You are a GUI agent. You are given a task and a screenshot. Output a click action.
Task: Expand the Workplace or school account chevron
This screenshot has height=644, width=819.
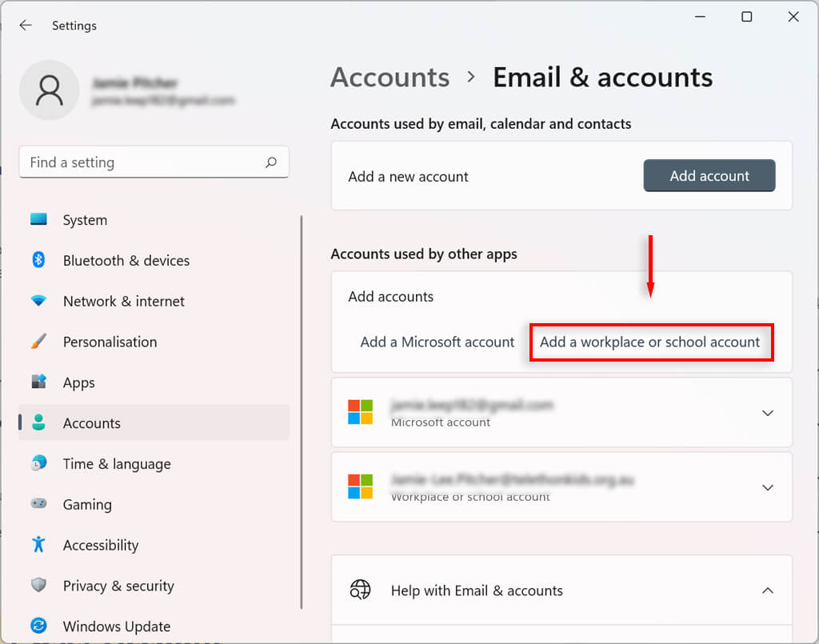coord(767,487)
